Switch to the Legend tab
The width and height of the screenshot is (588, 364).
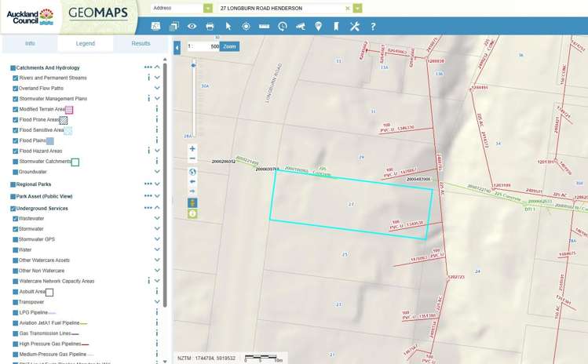coord(85,43)
